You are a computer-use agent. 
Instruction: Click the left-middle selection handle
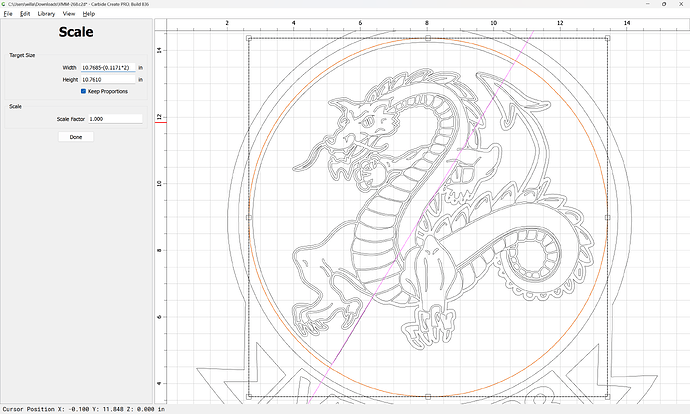[x=249, y=217]
